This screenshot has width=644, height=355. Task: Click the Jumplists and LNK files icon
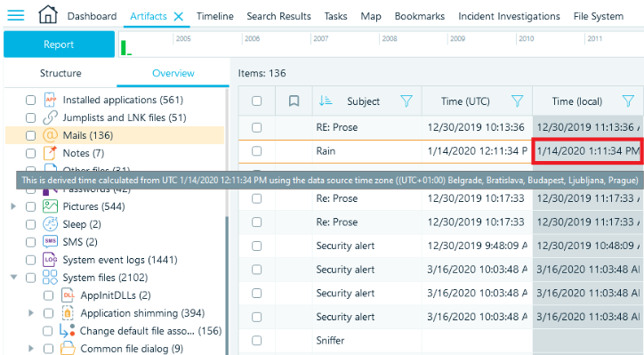pos(50,117)
